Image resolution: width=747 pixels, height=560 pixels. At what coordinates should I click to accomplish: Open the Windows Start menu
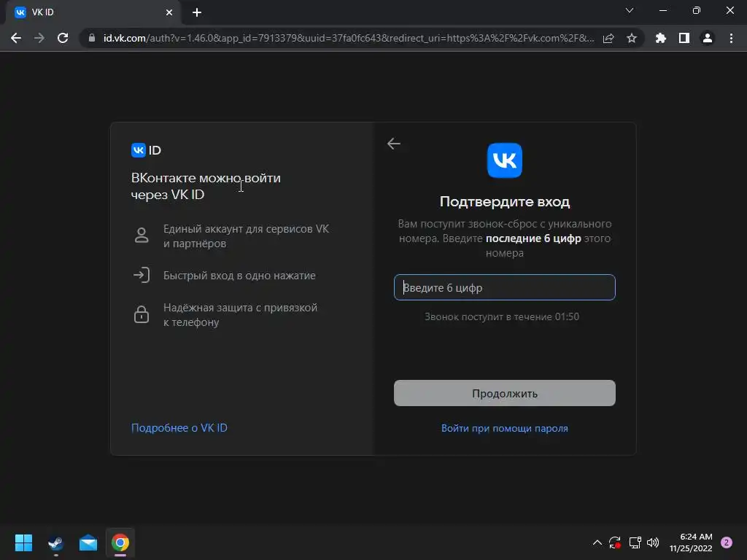[x=23, y=542]
